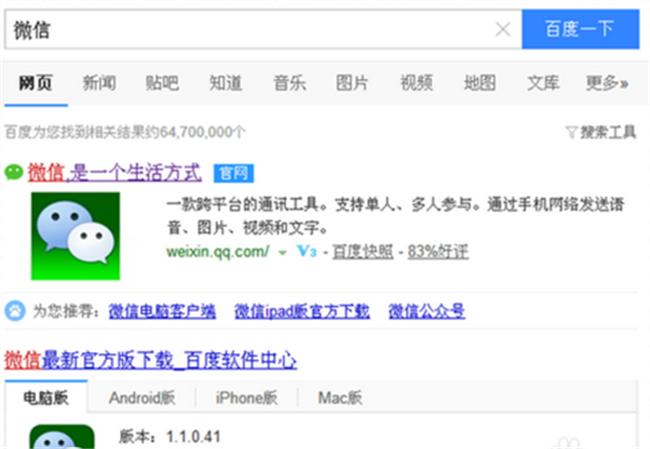Click the description text 一款跨平台的通讯工具
Viewport: 650px width, 449px height.
[243, 204]
